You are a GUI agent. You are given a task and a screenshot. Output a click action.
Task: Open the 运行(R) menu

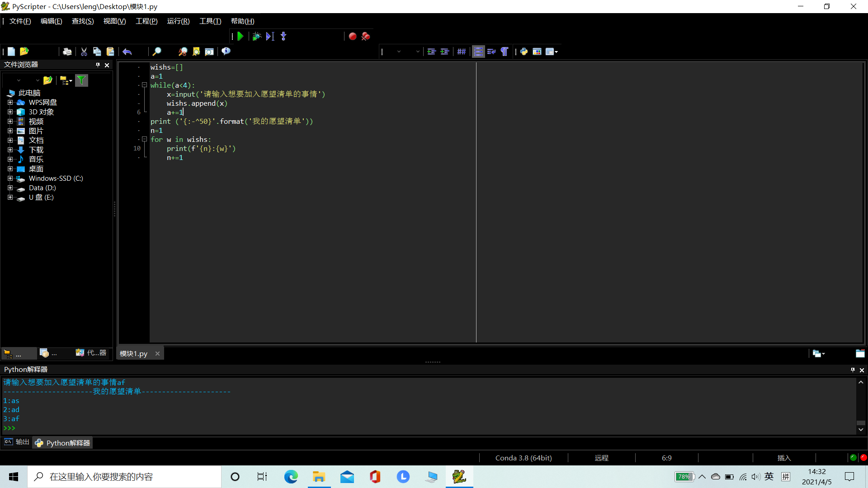click(178, 21)
